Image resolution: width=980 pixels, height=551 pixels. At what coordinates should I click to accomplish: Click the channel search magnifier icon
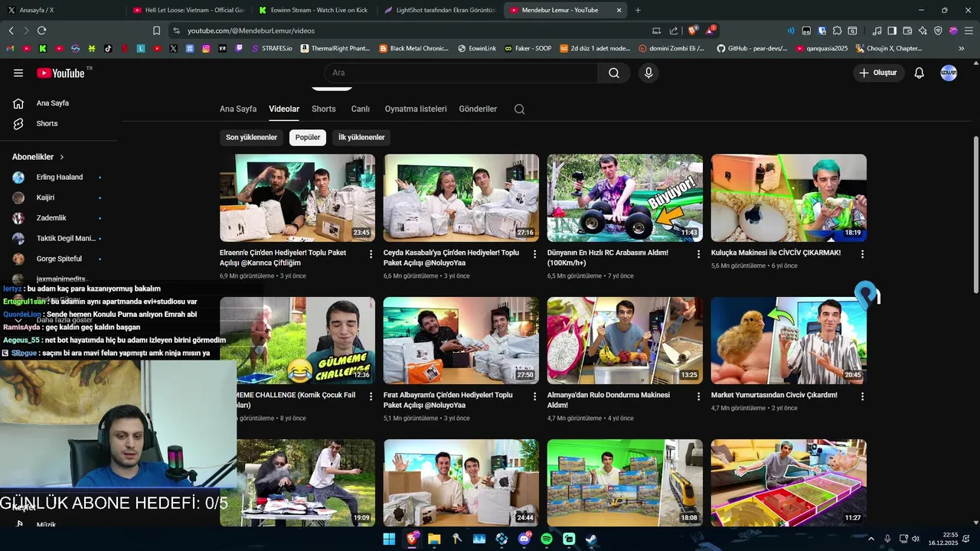point(519,109)
